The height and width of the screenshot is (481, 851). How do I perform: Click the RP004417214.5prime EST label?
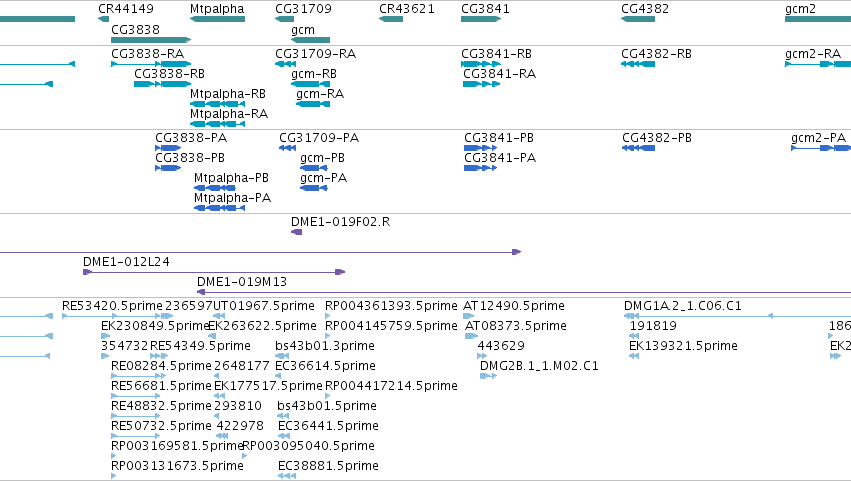391,387
